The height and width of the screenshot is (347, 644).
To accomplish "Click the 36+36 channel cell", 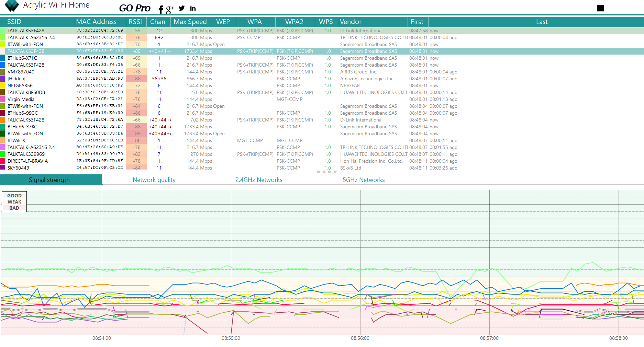I will pos(159,79).
